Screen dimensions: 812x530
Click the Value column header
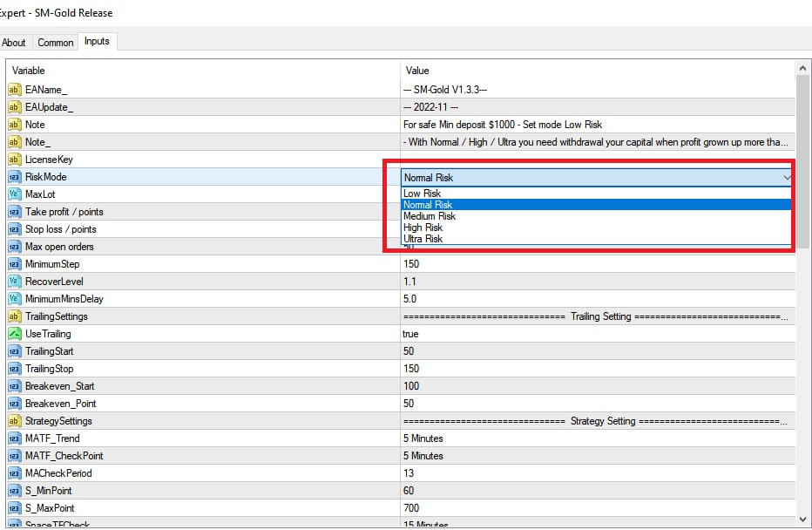(599, 71)
